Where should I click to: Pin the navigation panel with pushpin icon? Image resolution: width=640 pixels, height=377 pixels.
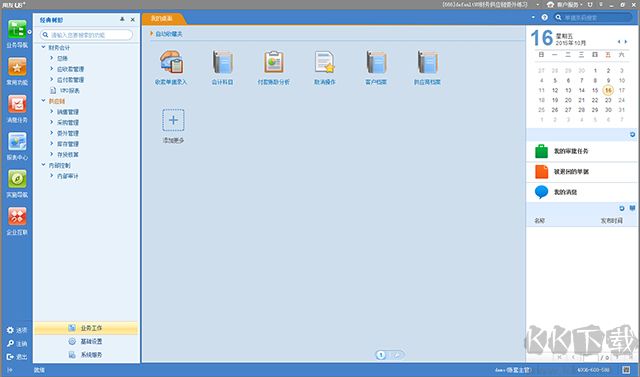pos(122,20)
